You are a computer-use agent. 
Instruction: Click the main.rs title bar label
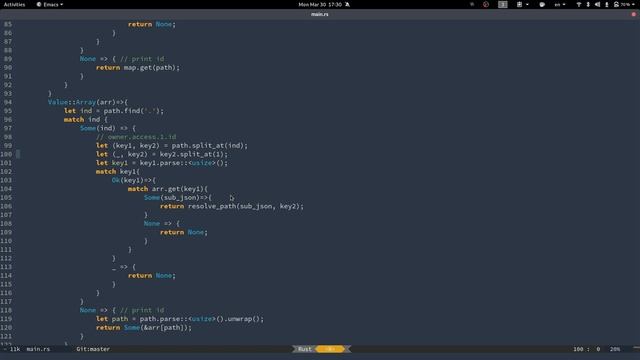point(320,14)
